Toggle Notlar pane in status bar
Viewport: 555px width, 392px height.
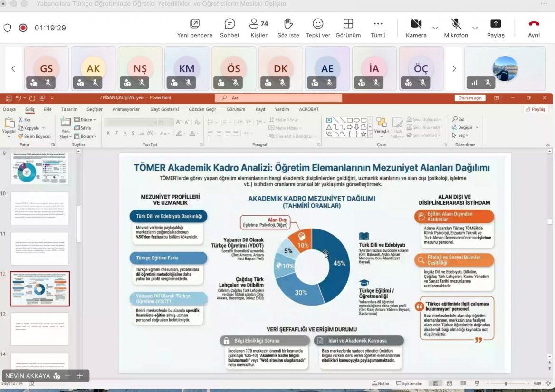[381, 383]
